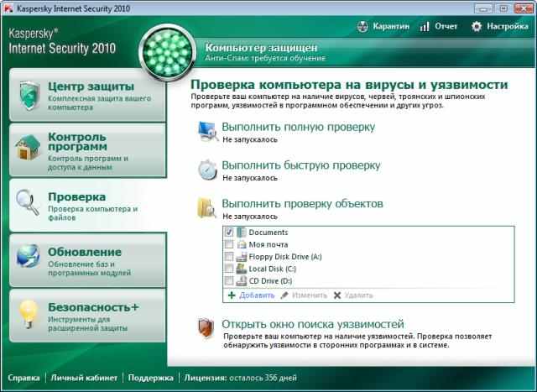Click the full scan monitor icon

click(208, 131)
